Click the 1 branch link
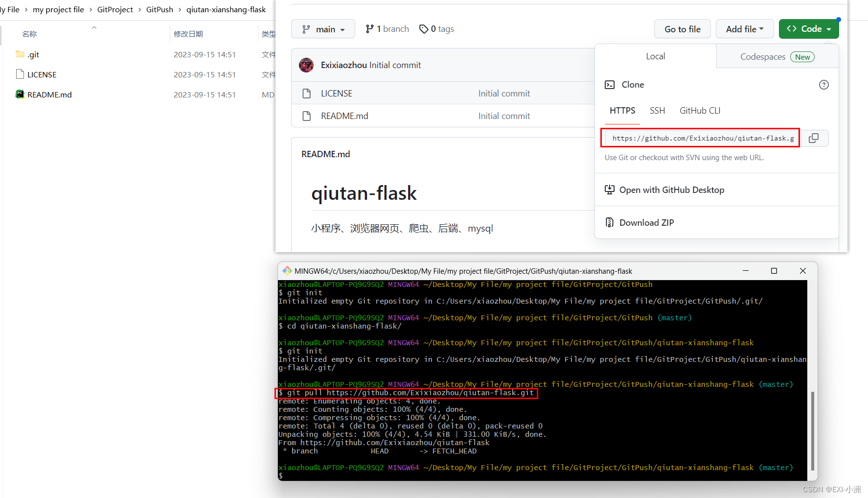 pyautogui.click(x=387, y=29)
